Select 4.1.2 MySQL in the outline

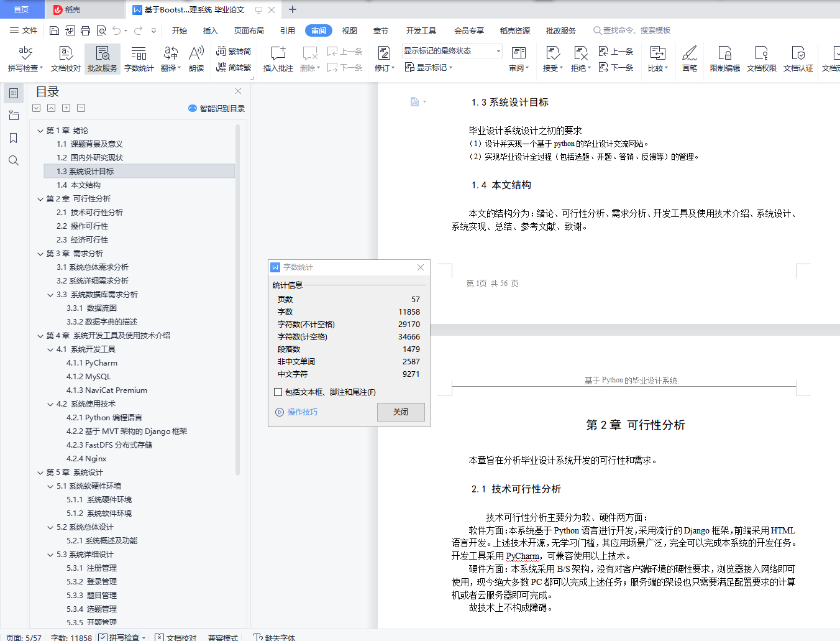click(88, 377)
